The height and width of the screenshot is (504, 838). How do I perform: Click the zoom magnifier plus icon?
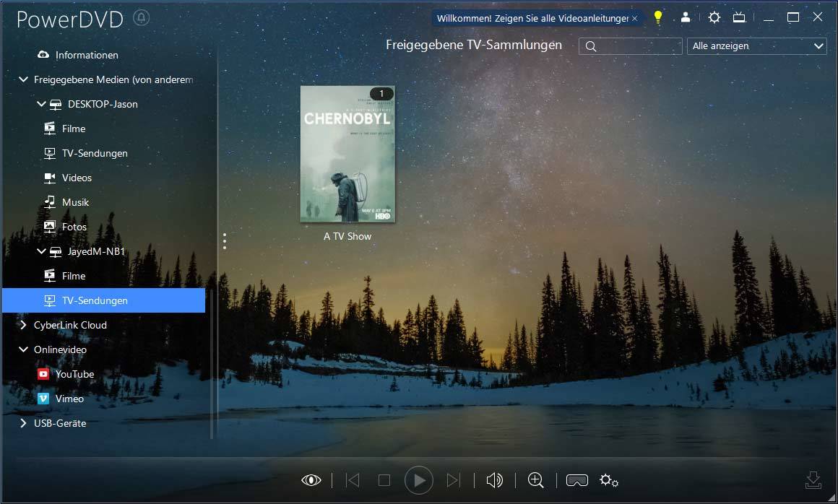535,480
